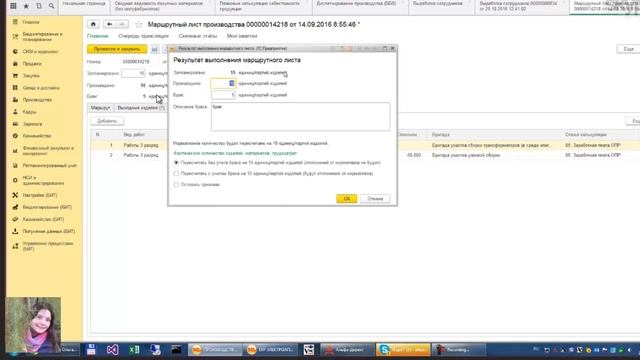Switch to Выходные изделия (1) tab
Screen dimensions: 640x360
141,108
